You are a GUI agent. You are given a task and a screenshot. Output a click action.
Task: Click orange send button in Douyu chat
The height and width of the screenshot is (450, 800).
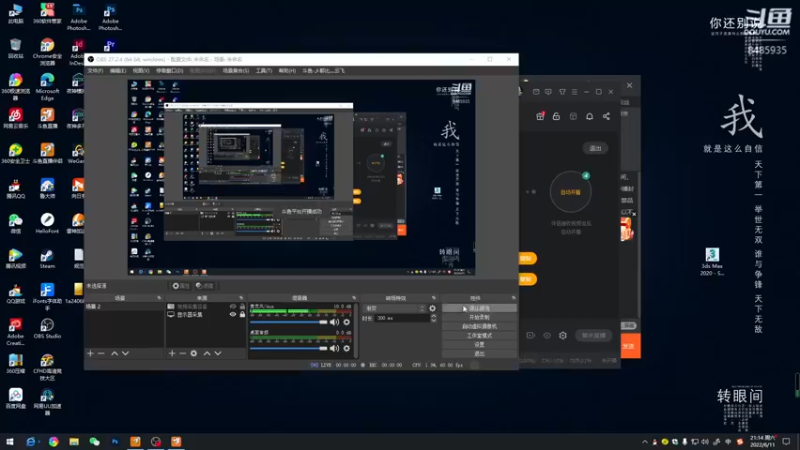630,346
